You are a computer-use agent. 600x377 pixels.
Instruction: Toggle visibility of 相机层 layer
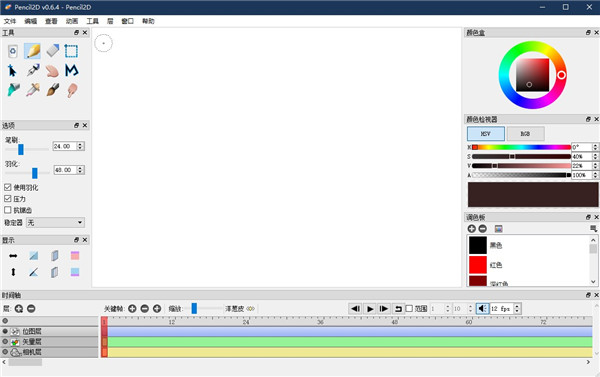(x=5, y=352)
